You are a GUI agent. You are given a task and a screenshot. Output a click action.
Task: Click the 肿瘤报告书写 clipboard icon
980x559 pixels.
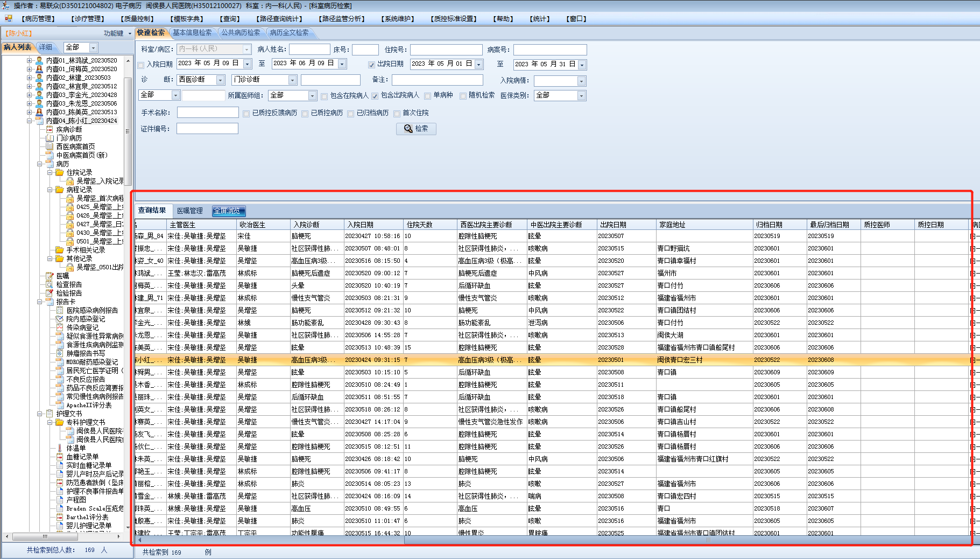(60, 353)
